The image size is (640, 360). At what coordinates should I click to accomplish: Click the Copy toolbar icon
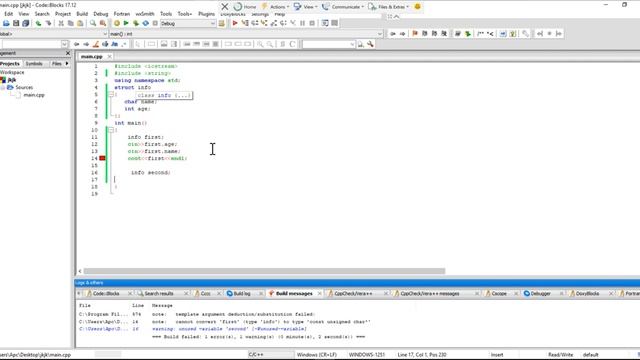point(71,23)
